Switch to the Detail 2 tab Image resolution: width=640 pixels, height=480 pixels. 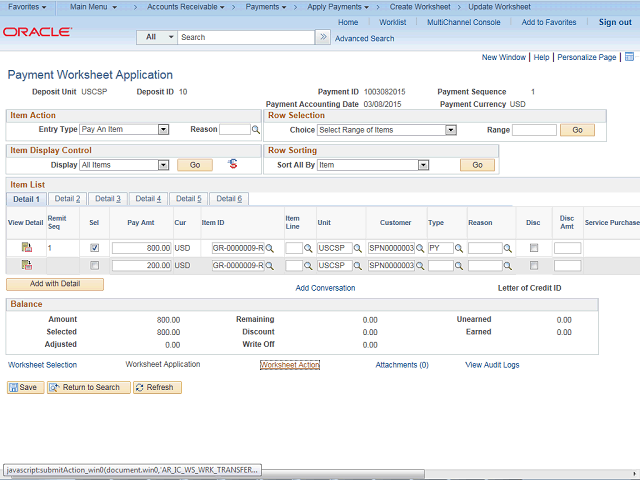point(67,199)
